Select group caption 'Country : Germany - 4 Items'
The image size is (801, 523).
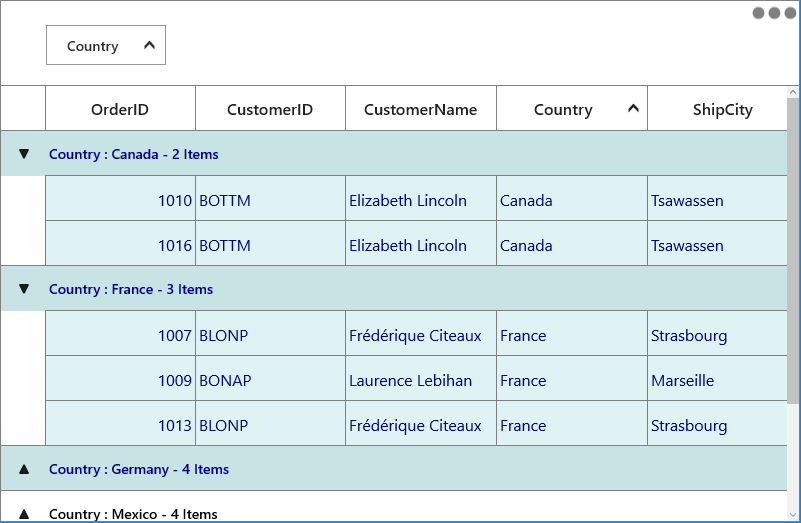coord(139,469)
